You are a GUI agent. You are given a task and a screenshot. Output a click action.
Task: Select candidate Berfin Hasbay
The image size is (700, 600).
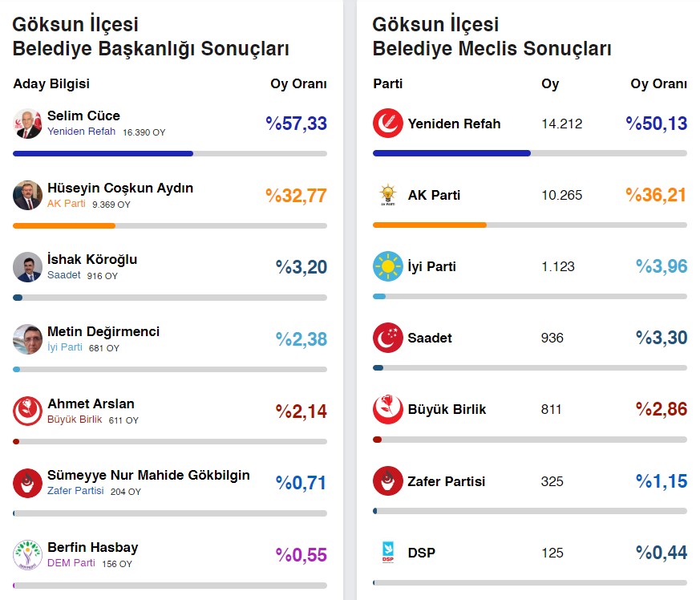[92, 547]
